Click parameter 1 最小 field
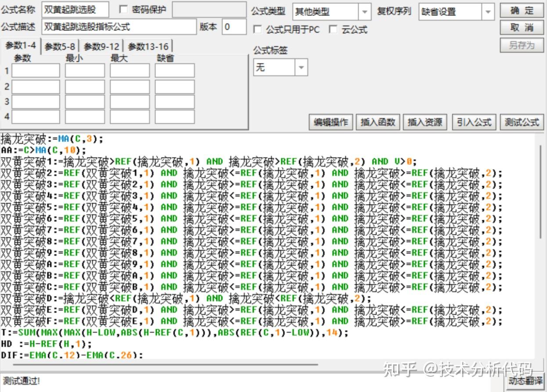Viewport: 547px width, 392px height. (85, 71)
